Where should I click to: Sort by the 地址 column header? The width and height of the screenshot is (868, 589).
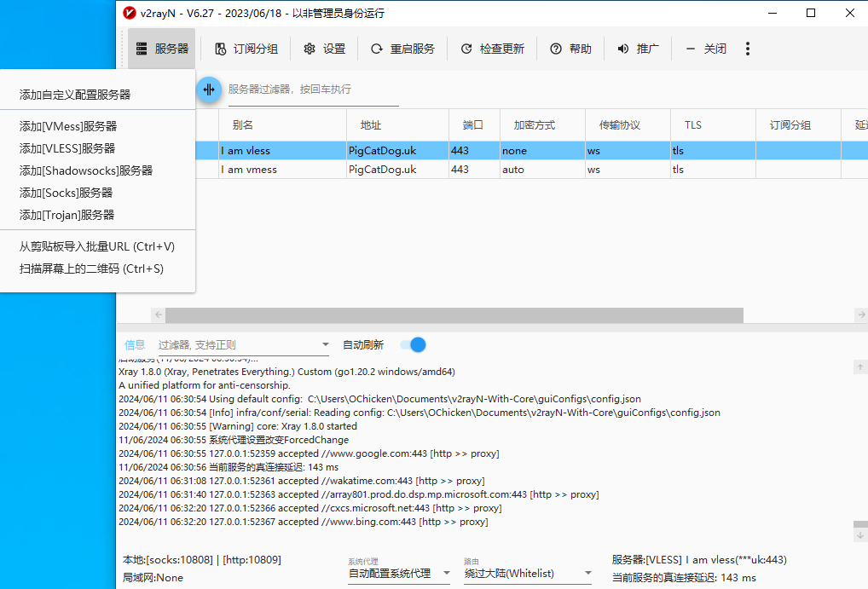tap(398, 125)
